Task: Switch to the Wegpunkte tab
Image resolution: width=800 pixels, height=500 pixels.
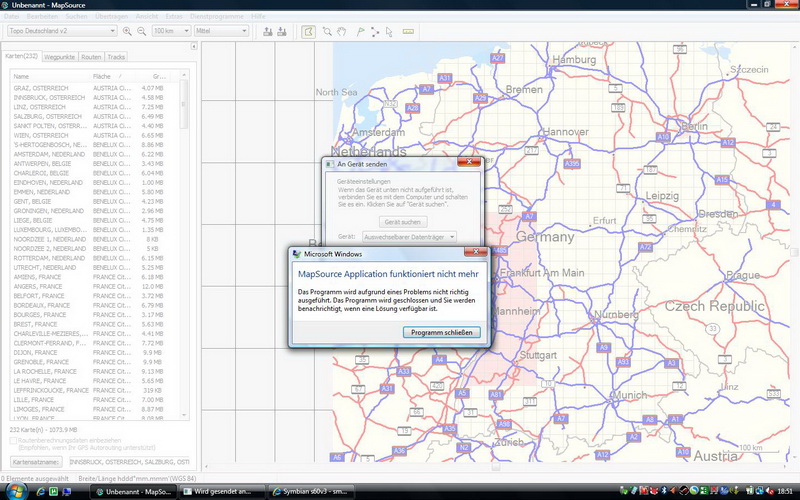Action: pos(59,57)
